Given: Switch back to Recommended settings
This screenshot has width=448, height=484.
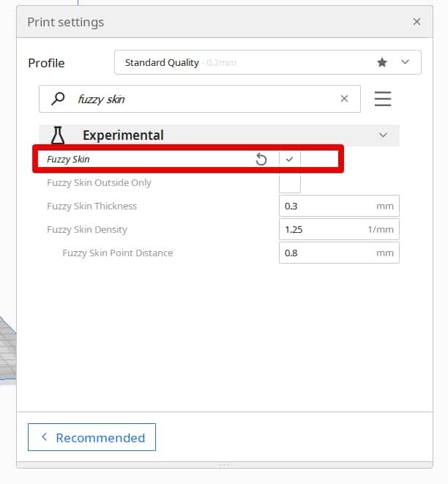Looking at the screenshot, I should click(x=92, y=437).
